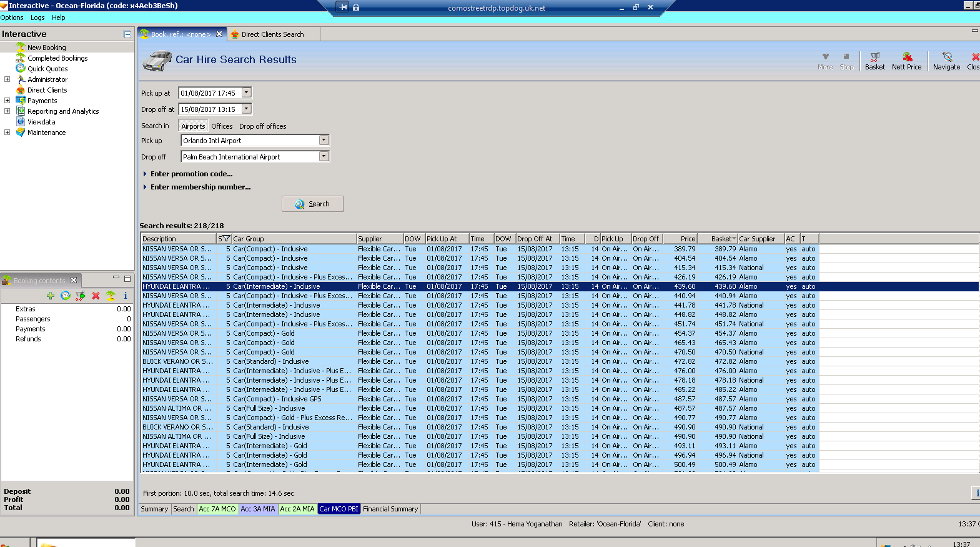Open the Pick up airport dropdown
Viewport: 980px width, 547px height.
click(324, 141)
